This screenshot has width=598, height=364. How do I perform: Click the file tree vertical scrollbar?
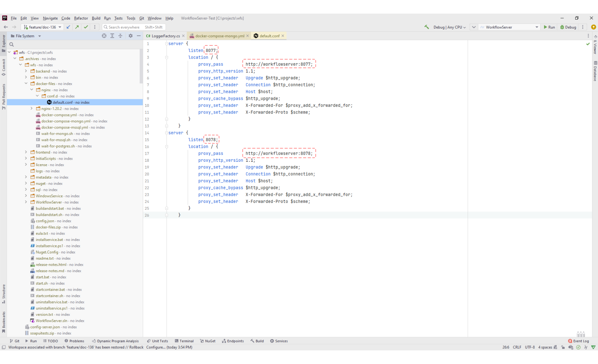(141, 66)
